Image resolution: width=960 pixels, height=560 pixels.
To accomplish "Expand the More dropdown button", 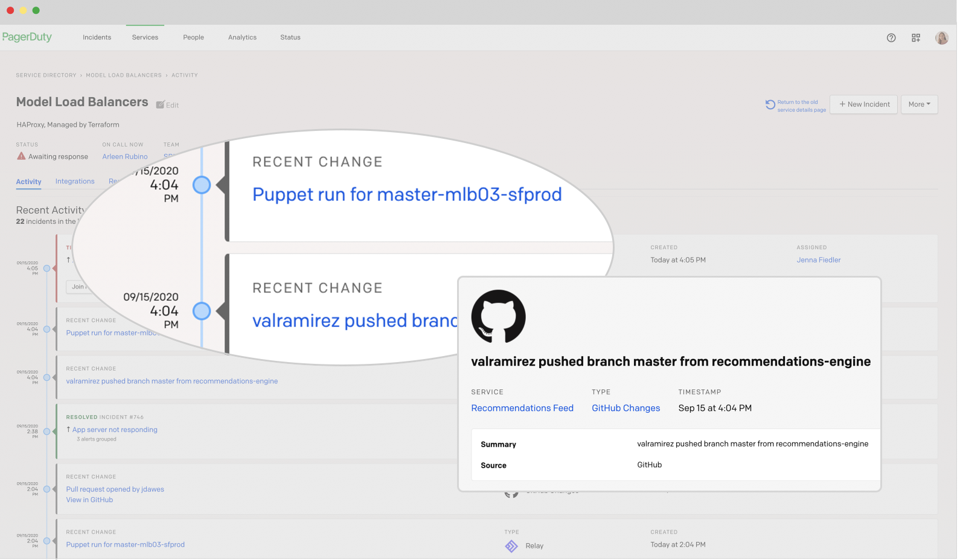I will pos(919,104).
